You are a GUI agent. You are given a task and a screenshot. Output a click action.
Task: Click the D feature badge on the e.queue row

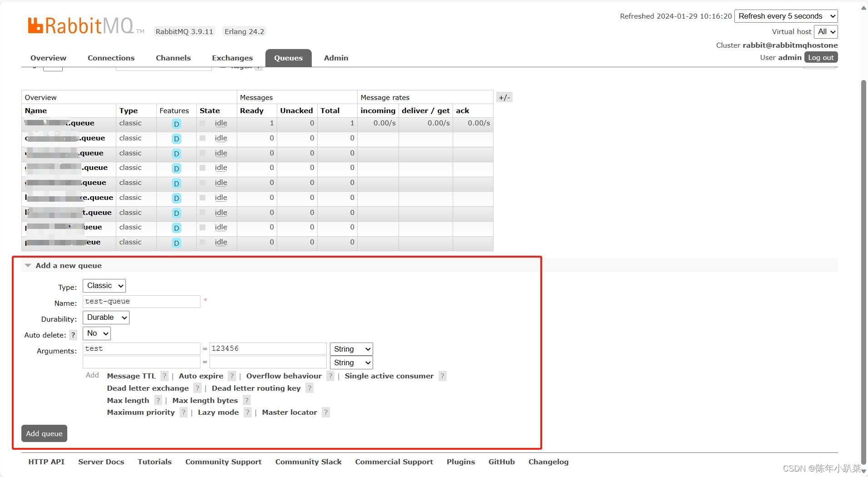tap(176, 199)
